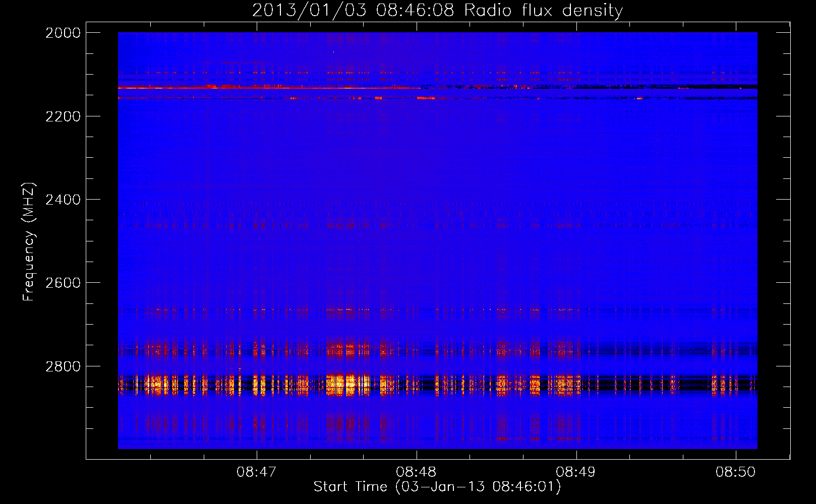
Task: Click the 08:49 time tick label
Action: tap(575, 472)
